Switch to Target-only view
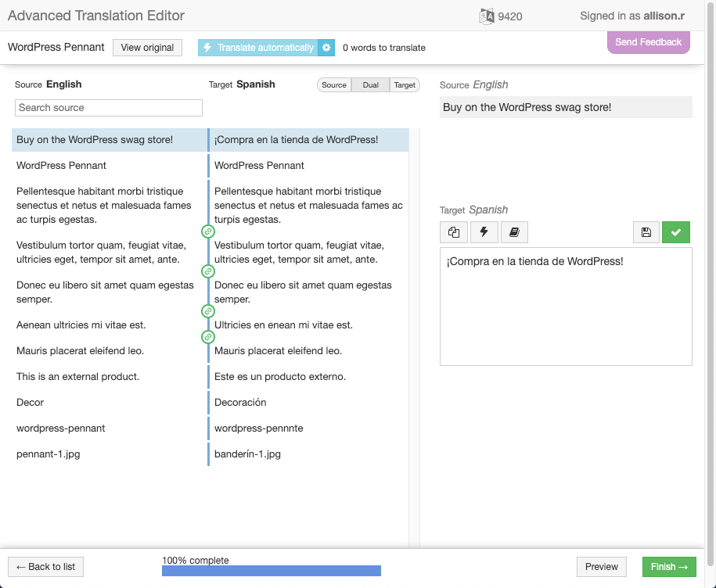The image size is (716, 588). [x=405, y=85]
